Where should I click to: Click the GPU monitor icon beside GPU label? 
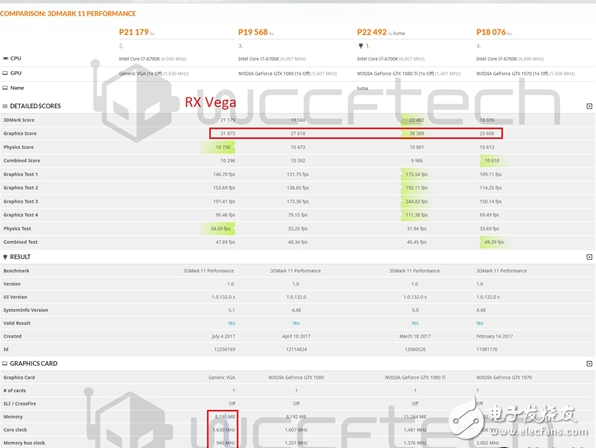(5, 73)
